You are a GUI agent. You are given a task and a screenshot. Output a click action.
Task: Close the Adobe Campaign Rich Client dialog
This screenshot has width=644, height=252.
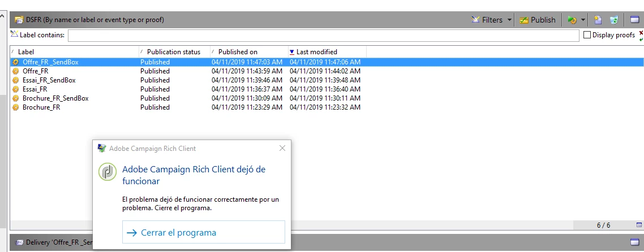pyautogui.click(x=282, y=149)
